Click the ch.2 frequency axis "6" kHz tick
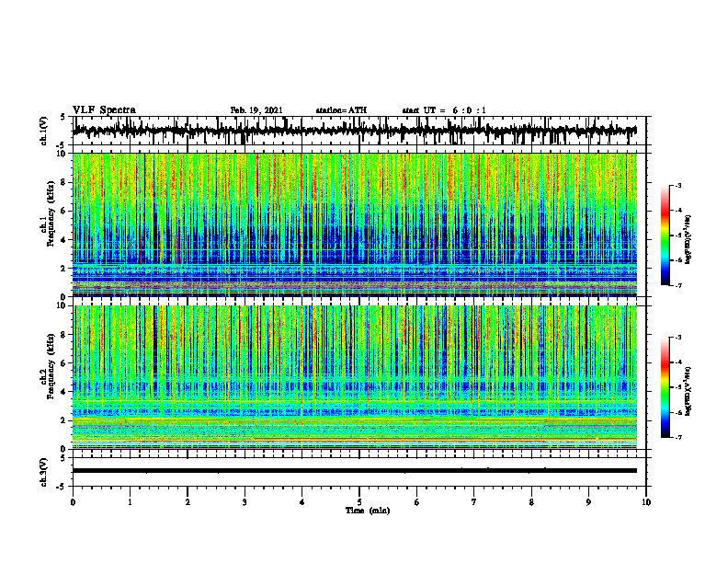 click(64, 363)
